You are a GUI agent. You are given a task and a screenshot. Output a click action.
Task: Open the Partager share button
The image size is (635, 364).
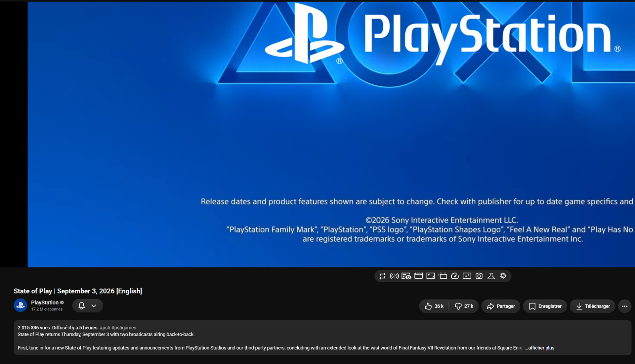[501, 306]
